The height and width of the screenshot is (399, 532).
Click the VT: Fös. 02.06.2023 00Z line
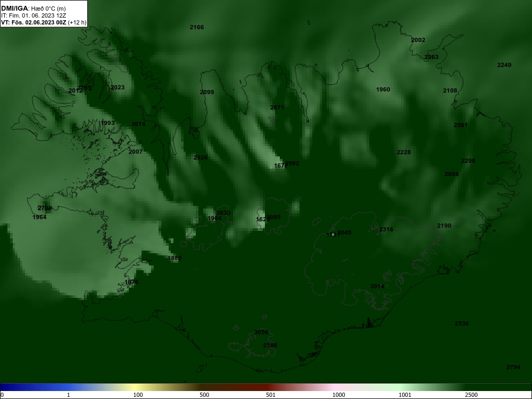pos(44,23)
